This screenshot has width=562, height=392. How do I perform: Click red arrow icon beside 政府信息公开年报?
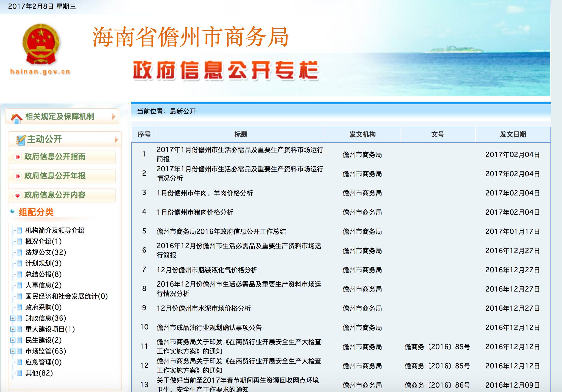click(18, 176)
